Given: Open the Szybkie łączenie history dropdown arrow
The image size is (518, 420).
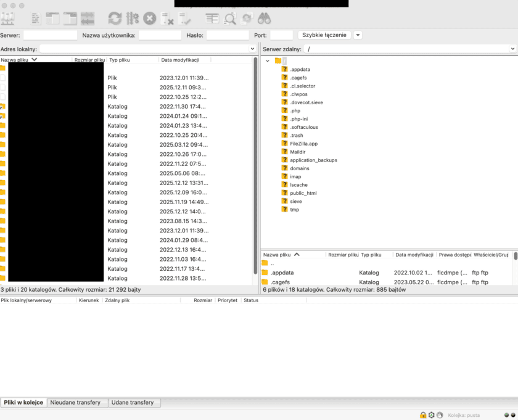Looking at the screenshot, I should (358, 35).
